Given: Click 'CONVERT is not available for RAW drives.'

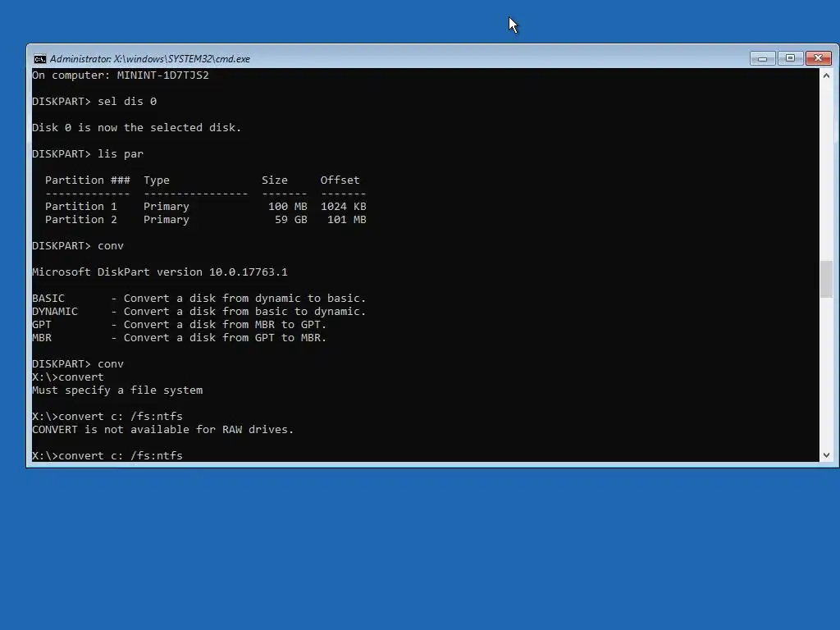Looking at the screenshot, I should click(163, 430).
